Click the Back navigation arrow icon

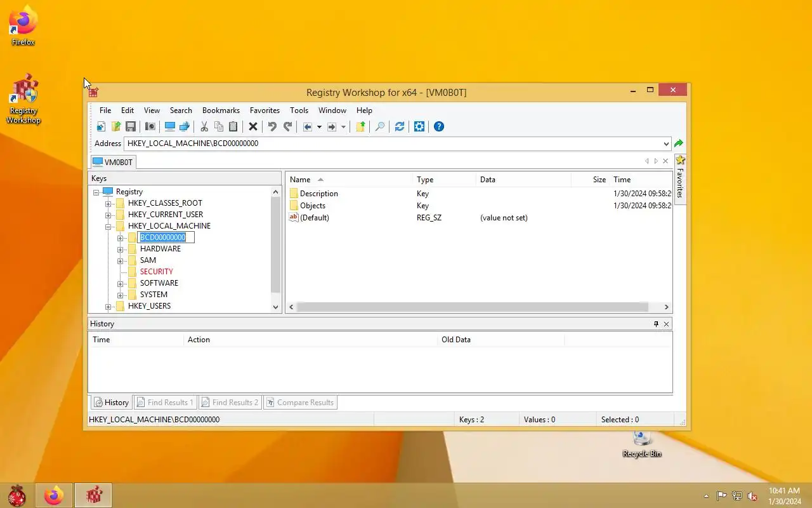[308, 126]
